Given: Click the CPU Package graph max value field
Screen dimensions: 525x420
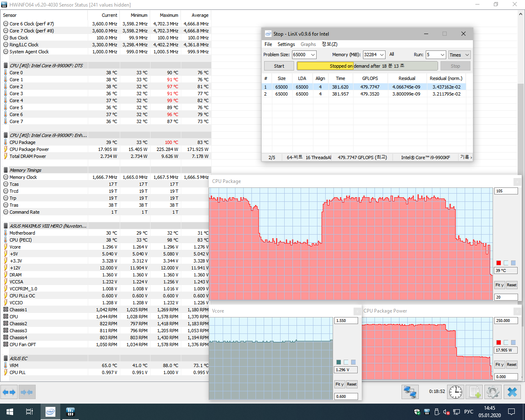Looking at the screenshot, I should (506, 191).
